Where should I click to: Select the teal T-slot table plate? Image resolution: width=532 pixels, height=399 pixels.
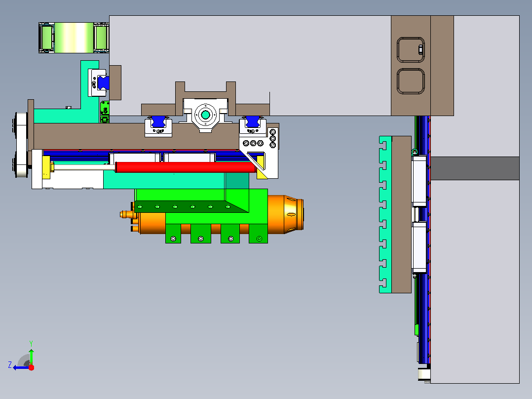[385, 215]
